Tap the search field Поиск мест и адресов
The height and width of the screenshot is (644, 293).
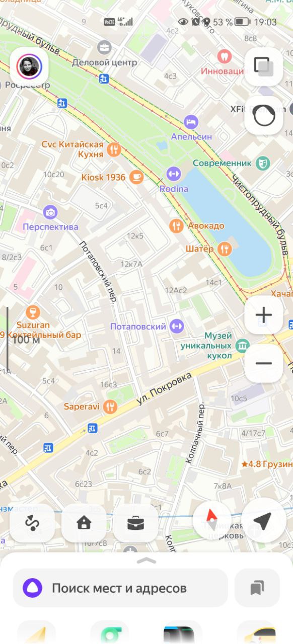[120, 588]
